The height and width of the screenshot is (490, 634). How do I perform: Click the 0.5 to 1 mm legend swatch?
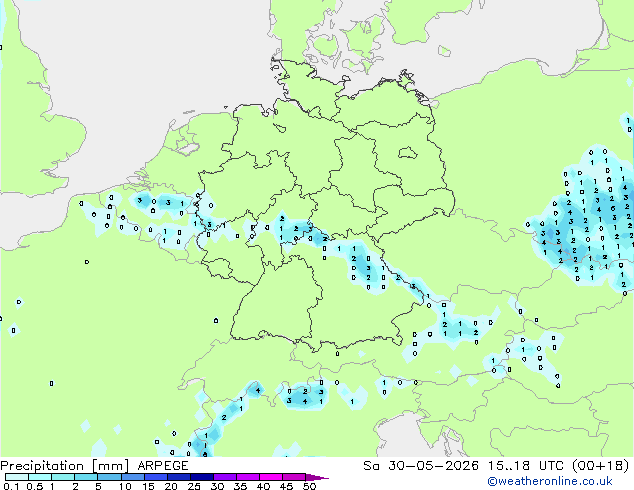click(40, 477)
